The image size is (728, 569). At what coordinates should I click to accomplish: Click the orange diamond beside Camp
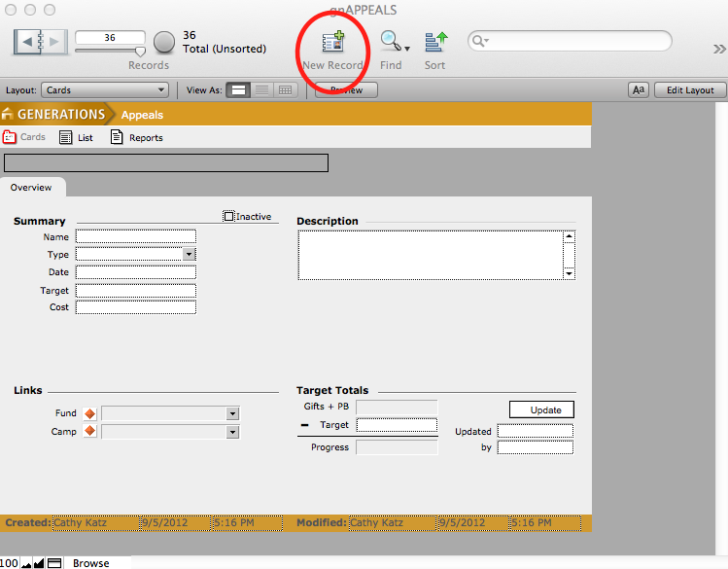[x=90, y=431]
